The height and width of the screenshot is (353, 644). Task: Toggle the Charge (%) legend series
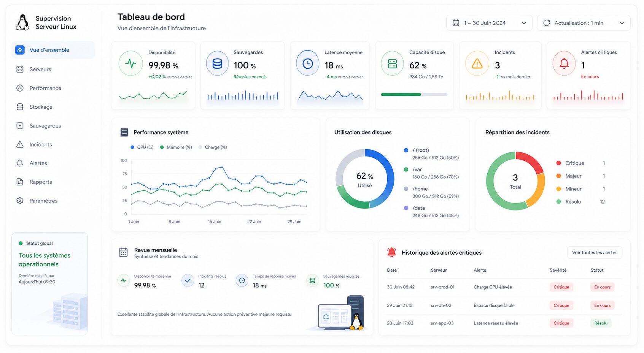(x=213, y=147)
